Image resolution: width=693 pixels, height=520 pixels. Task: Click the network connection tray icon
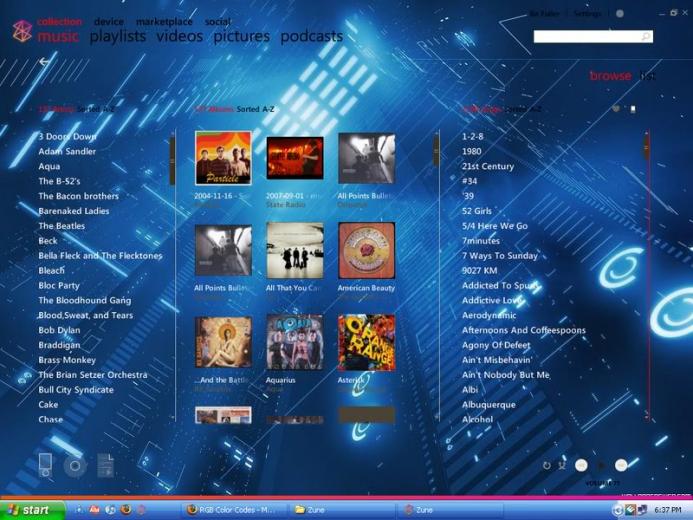pyautogui.click(x=641, y=510)
